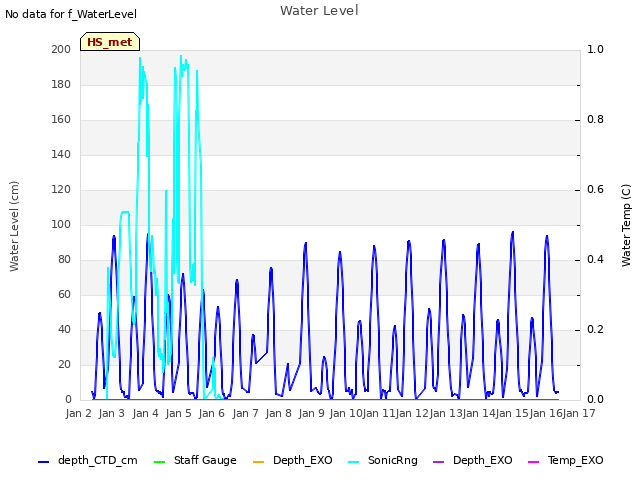Image resolution: width=640 pixels, height=480 pixels.
Task: Click the 200 left-axis tick value
Action: 61,49
